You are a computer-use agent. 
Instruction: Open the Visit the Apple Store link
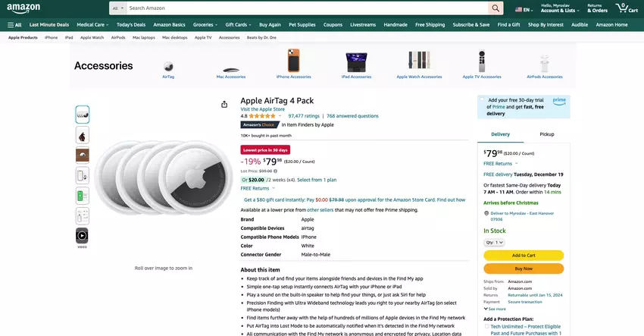point(264,109)
